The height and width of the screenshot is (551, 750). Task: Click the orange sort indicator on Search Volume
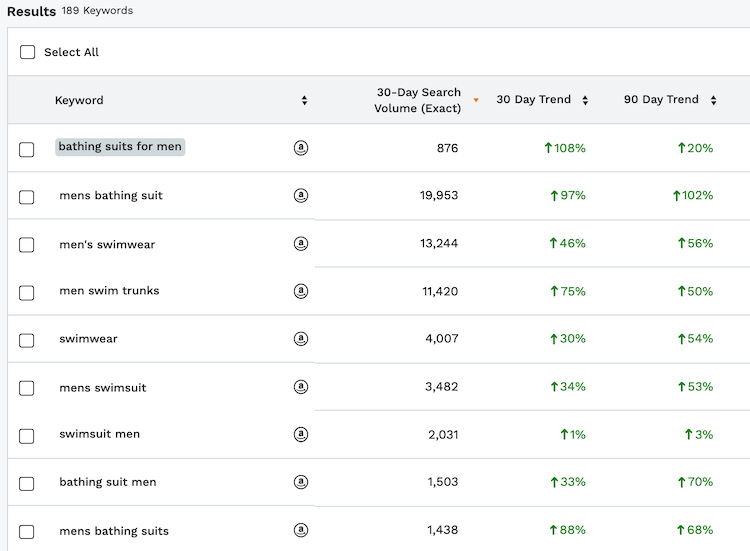pos(476,100)
